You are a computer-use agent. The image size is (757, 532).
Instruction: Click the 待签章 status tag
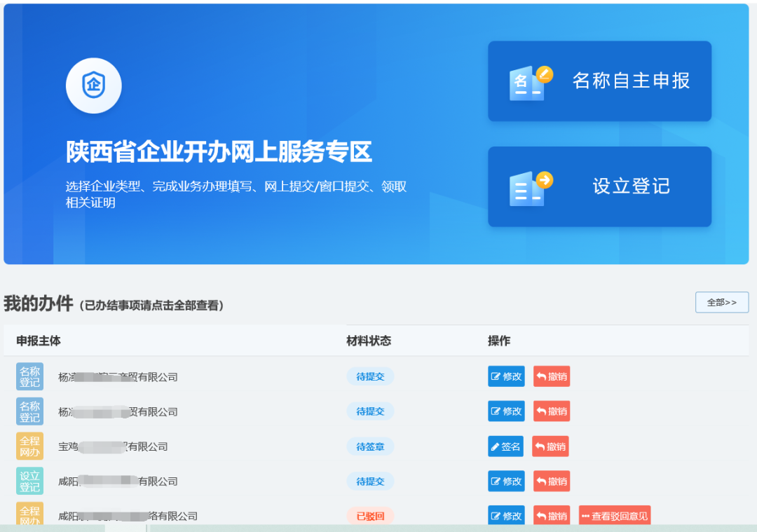pyautogui.click(x=370, y=446)
